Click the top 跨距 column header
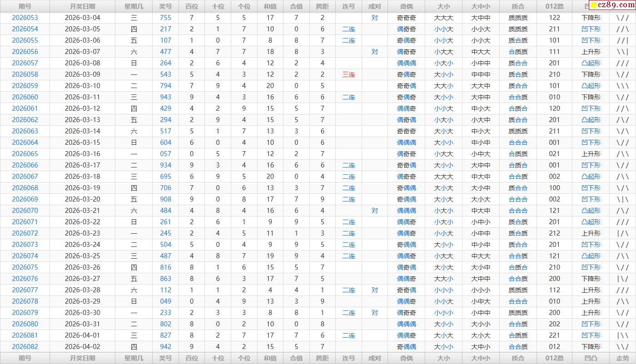The image size is (636, 364). 323,6
